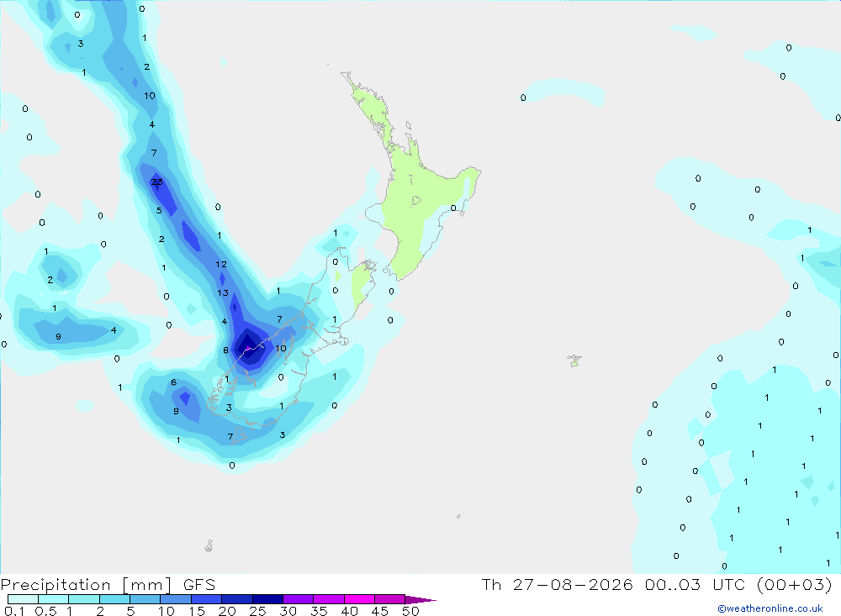Click the 30–35 mm violet legend swatch
Image resolution: width=841 pixels, height=616 pixels.
(298, 599)
